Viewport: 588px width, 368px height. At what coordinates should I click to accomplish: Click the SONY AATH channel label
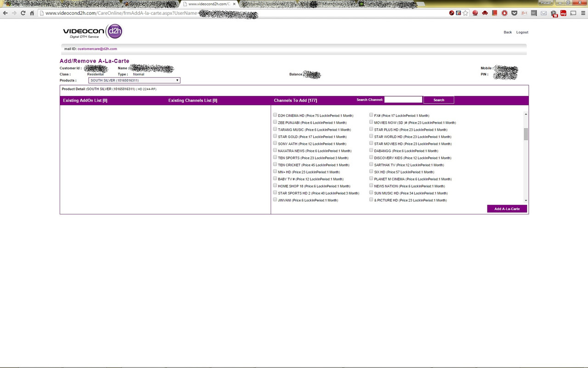[312, 144]
